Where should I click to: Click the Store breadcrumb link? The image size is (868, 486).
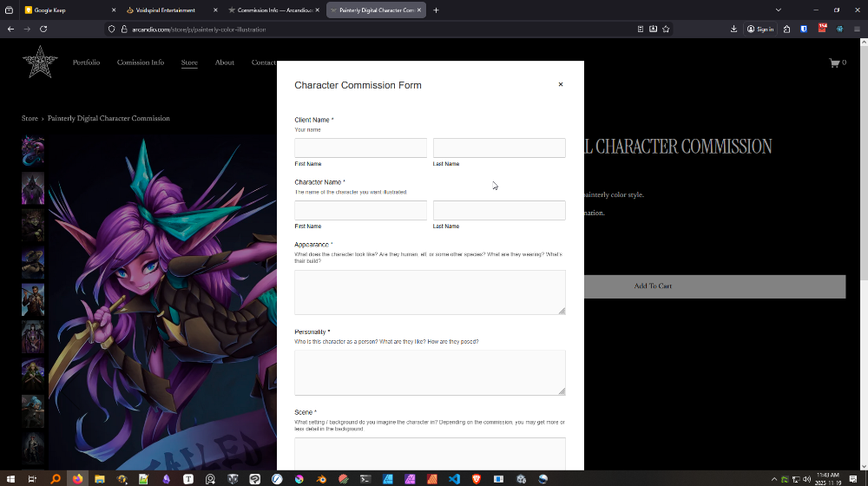30,118
